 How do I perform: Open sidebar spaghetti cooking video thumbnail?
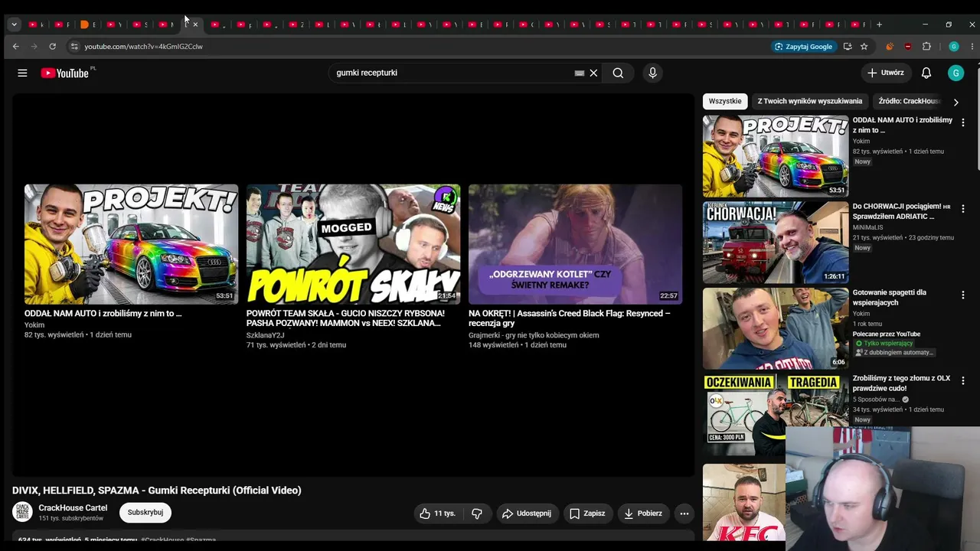[x=776, y=329]
